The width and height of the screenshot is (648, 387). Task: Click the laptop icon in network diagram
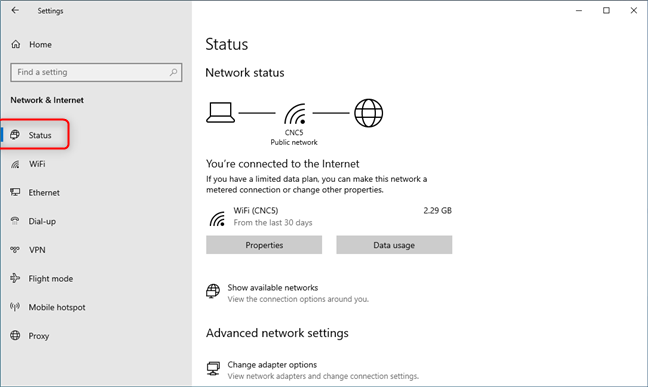tap(220, 112)
